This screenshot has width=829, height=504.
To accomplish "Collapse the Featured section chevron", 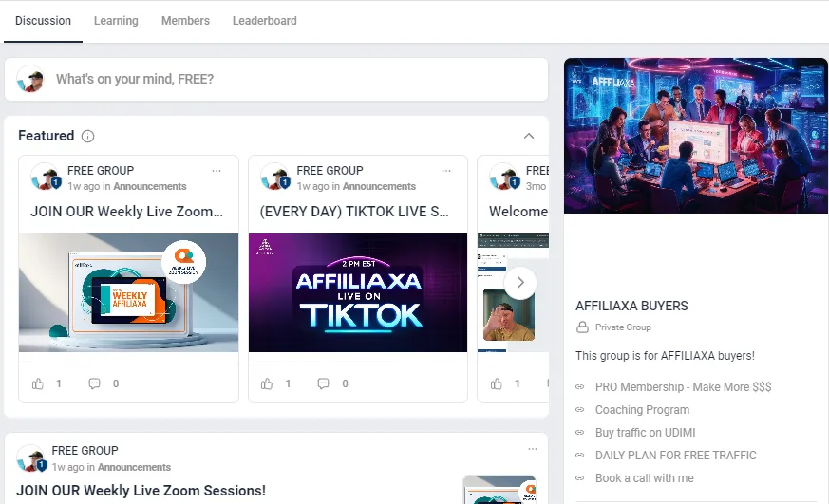I will [529, 136].
